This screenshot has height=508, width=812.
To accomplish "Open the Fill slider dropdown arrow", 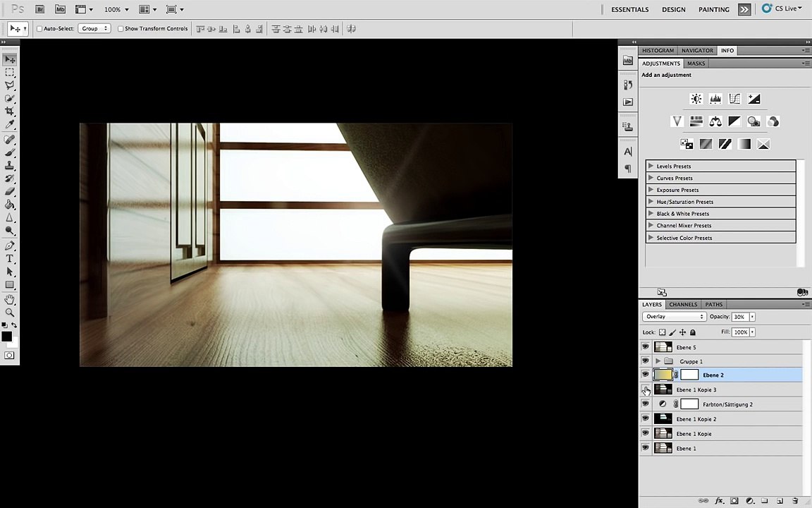I will point(753,332).
